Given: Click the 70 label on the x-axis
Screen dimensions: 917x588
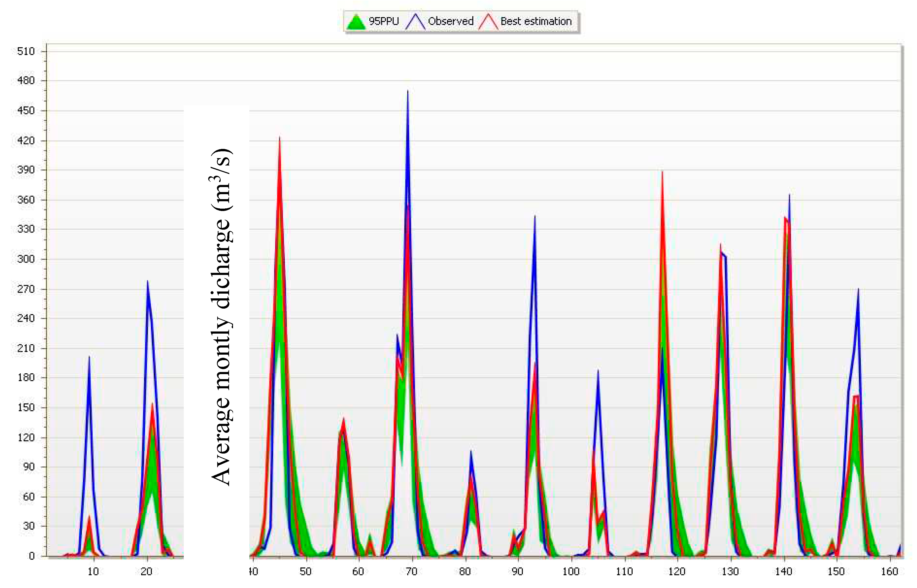Looking at the screenshot, I should 411,572.
